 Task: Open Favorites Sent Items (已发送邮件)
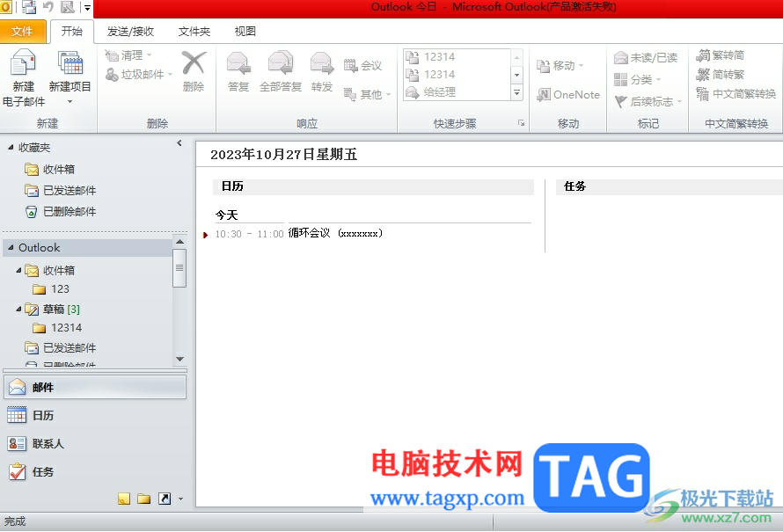(x=60, y=190)
